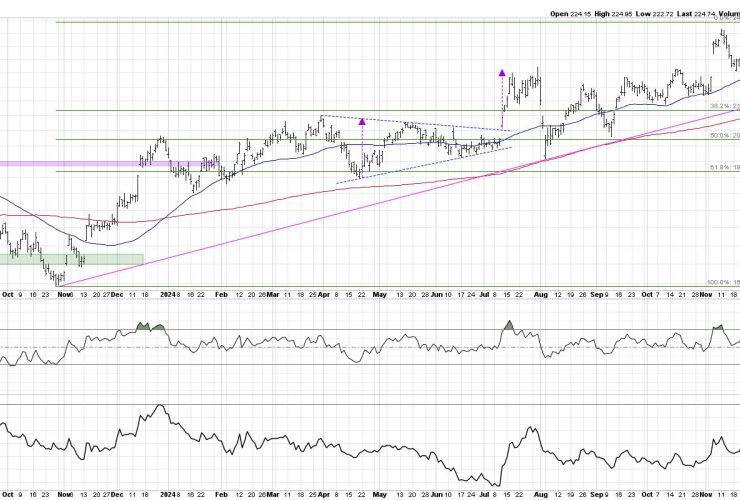Select the 61.8% Fibonacci retracement label
740x500 pixels.
725,168
